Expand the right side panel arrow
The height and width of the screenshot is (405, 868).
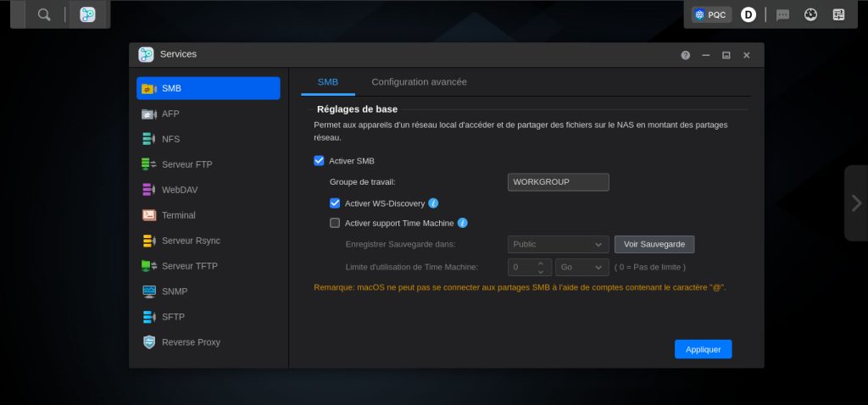click(856, 203)
